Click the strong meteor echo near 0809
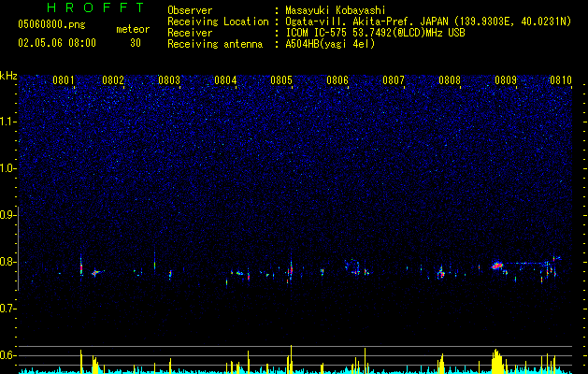The image size is (588, 374). (497, 266)
